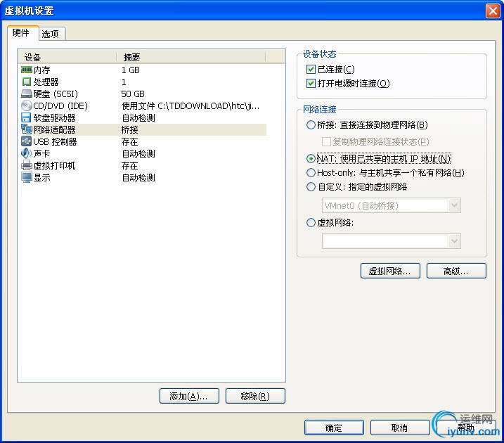
Task: Select the 处理器 row label
Action: [x=46, y=82]
